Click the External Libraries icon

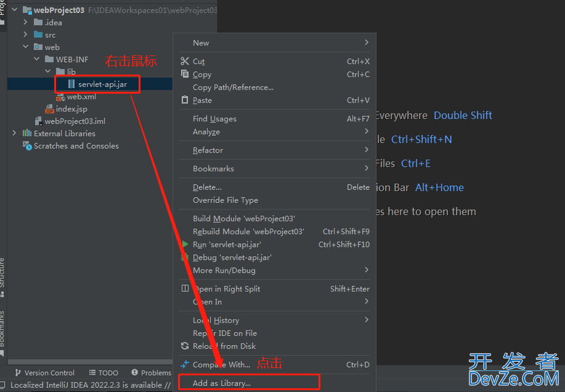[x=27, y=133]
